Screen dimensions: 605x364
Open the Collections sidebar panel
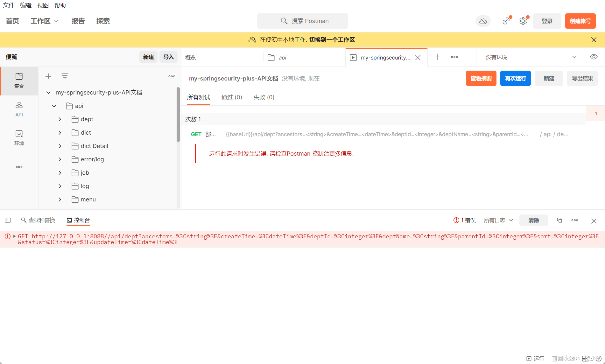click(x=19, y=81)
